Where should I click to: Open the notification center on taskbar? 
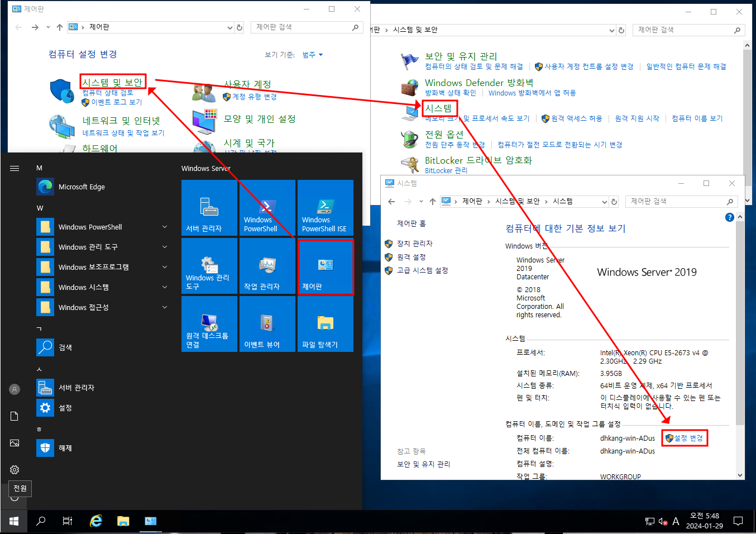738,521
